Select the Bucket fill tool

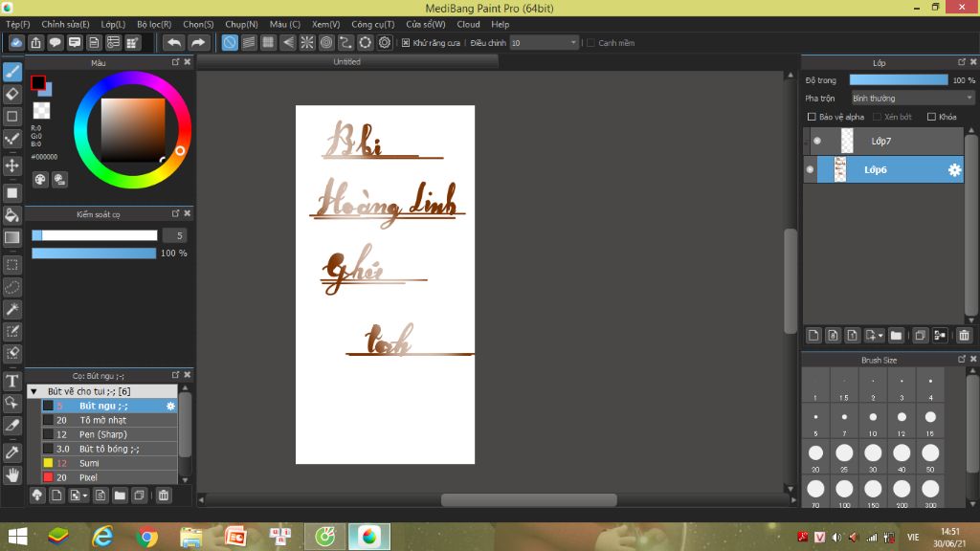12,215
